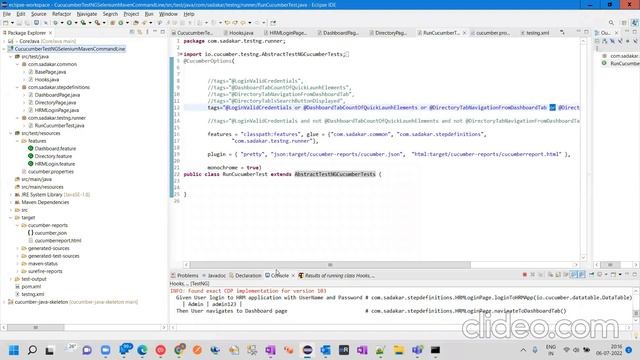Click the External Tools run icon

tap(98, 23)
